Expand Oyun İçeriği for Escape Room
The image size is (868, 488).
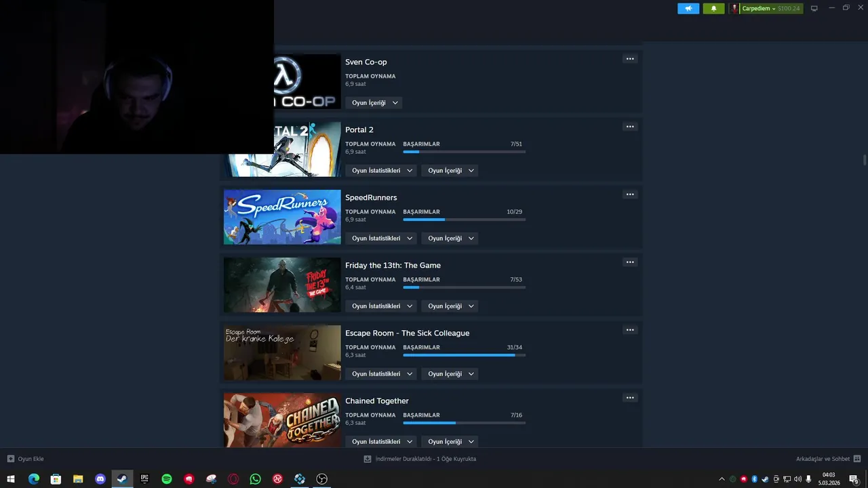450,374
